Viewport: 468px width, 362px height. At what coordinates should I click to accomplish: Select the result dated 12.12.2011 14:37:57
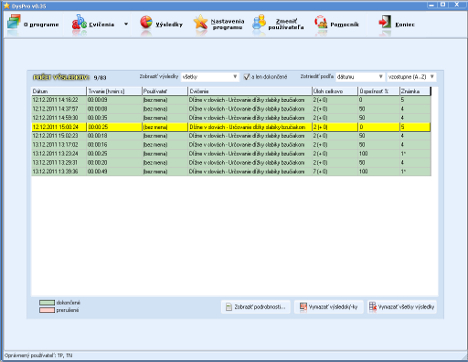pyautogui.click(x=231, y=109)
